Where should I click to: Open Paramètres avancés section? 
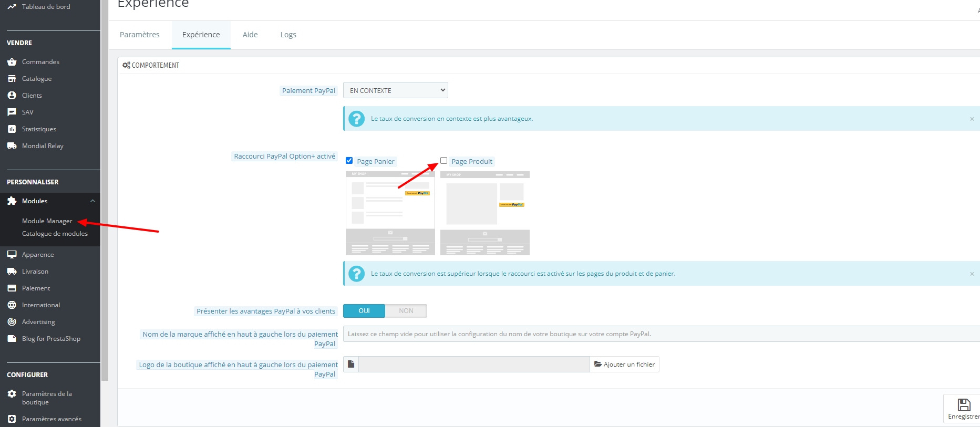point(52,419)
